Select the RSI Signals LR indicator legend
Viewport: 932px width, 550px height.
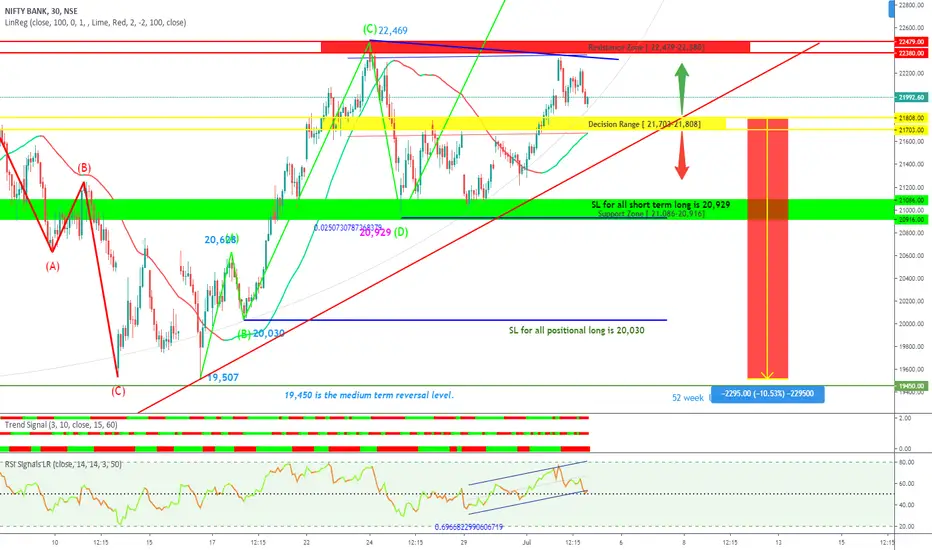[63, 464]
